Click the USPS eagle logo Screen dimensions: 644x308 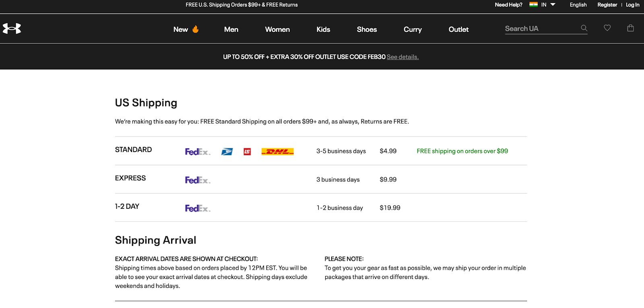coord(227,152)
